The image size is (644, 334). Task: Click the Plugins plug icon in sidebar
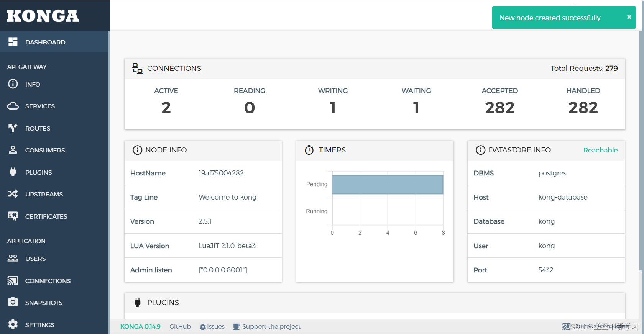[x=13, y=172]
